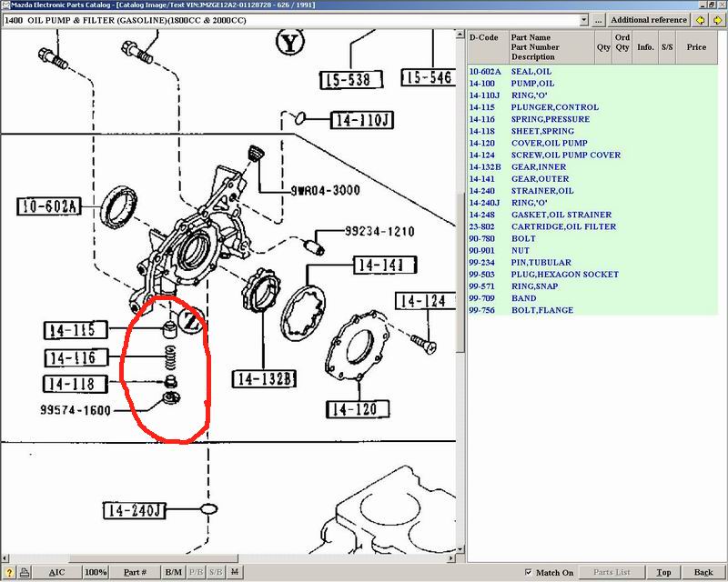Screen dimensions: 728x582
Task: Select BOLT,FLANGE row 99-756
Action: [593, 310]
